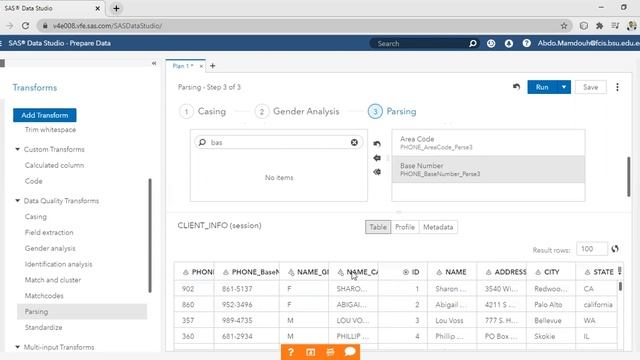Switch to the Profile view
Screen dimensions: 640x360
[404, 227]
